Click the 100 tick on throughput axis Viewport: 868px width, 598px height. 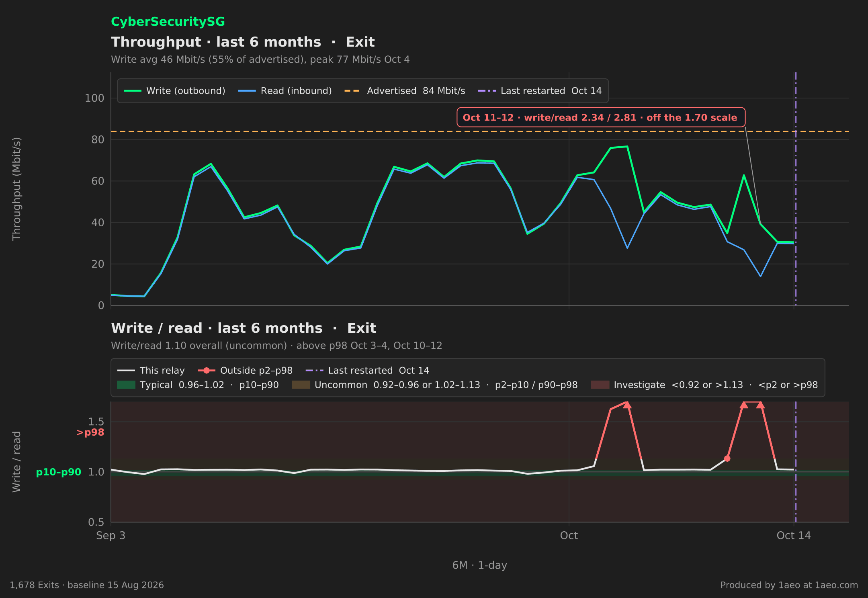click(x=94, y=98)
